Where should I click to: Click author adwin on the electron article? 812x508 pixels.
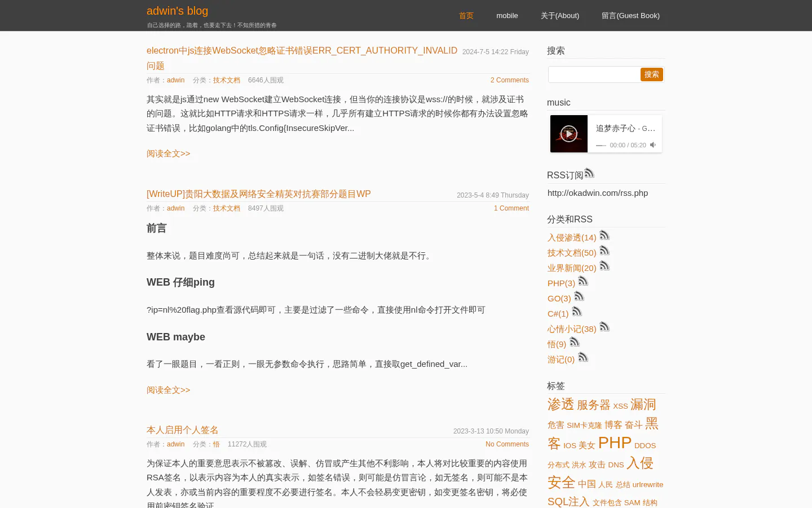[x=176, y=80]
